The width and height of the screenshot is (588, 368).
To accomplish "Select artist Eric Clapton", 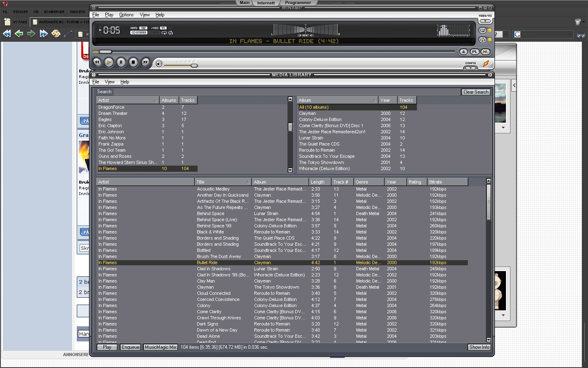I will [x=147, y=126].
